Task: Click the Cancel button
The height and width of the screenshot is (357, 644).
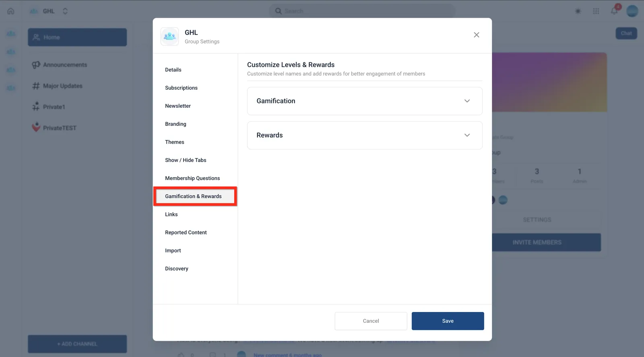Action: 371,321
